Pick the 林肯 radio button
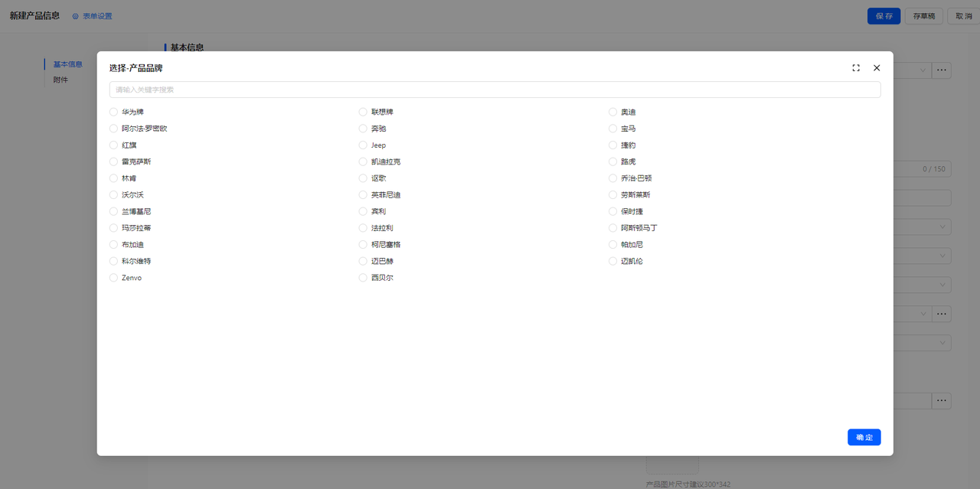Image resolution: width=980 pixels, height=489 pixels. click(x=114, y=178)
